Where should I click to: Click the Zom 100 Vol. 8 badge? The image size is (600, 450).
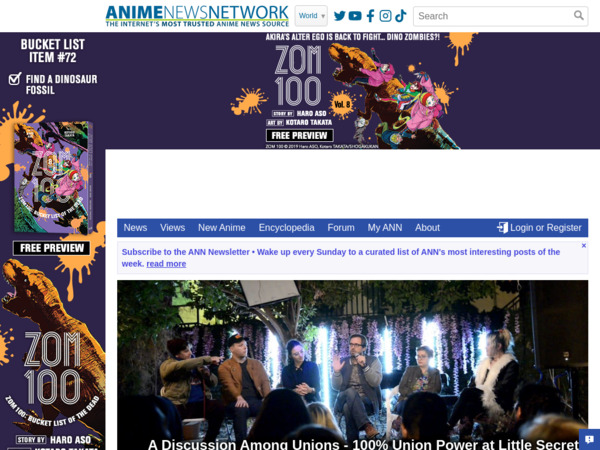coord(341,104)
